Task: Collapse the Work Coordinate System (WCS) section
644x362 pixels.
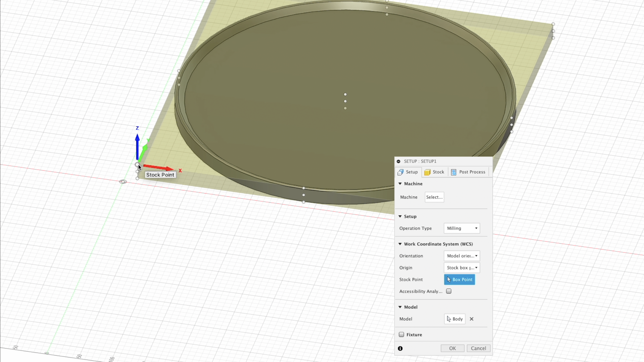Action: click(400, 244)
